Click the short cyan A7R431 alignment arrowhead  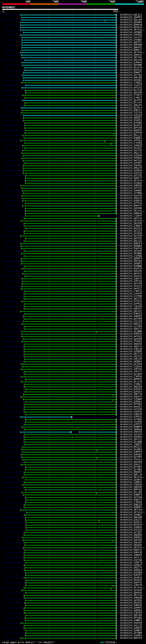[x=72, y=417]
